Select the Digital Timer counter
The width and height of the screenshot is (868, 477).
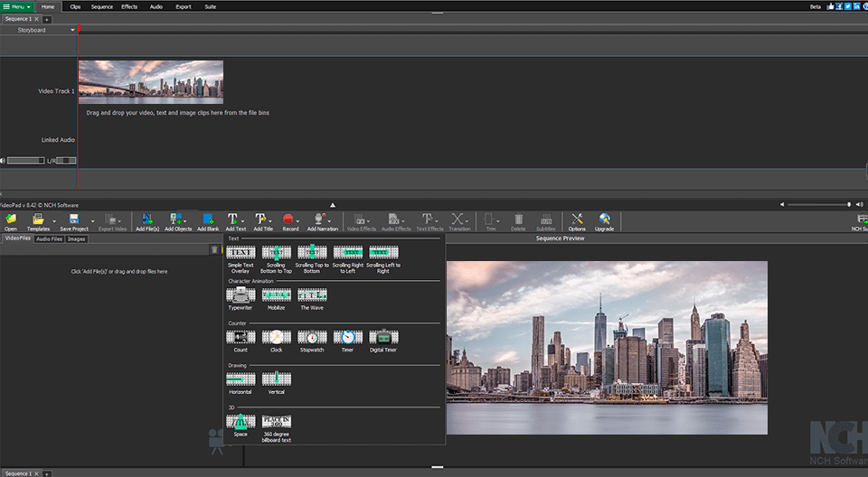383,337
